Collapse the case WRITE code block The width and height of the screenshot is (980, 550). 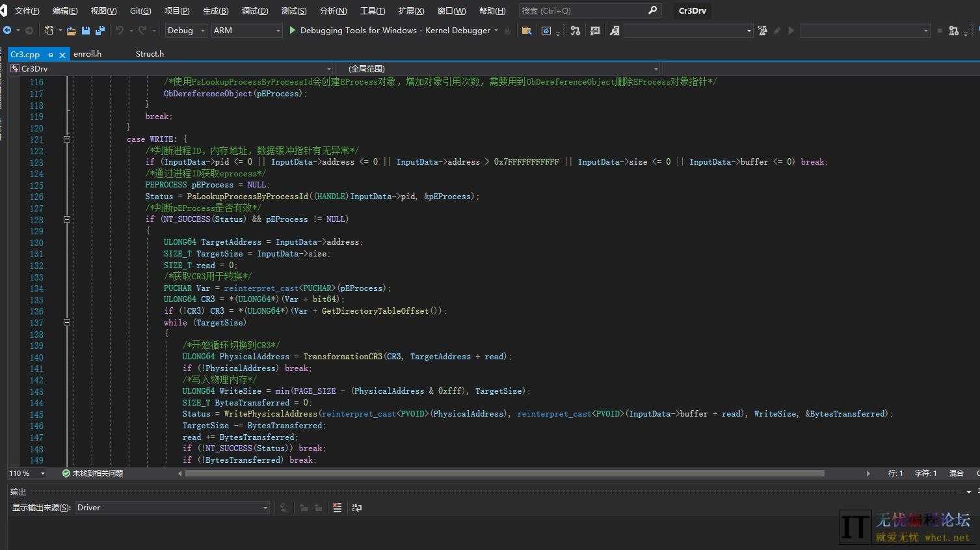pos(66,139)
